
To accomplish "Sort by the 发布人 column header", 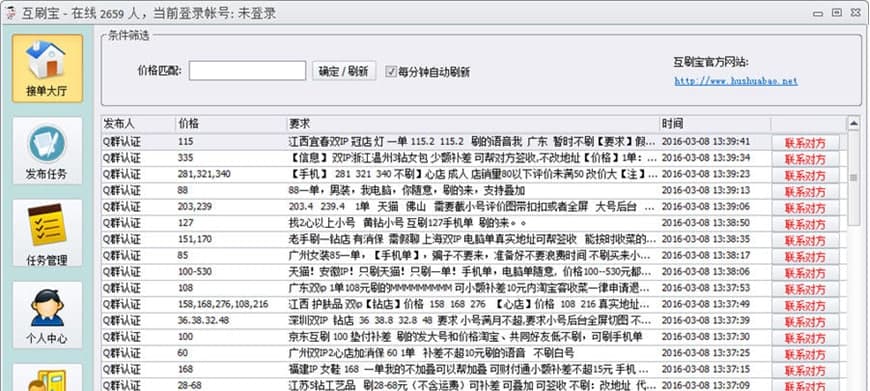I will 138,124.
